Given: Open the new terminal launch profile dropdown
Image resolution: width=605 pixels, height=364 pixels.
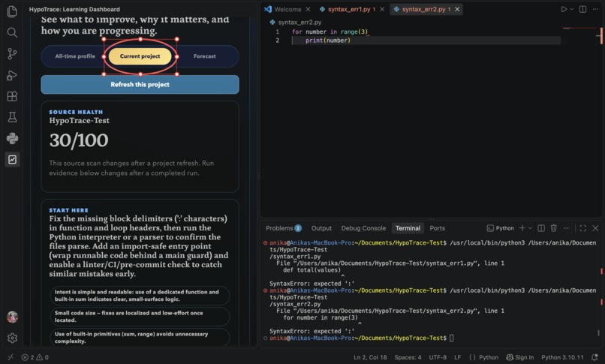Looking at the screenshot, I should pos(530,228).
